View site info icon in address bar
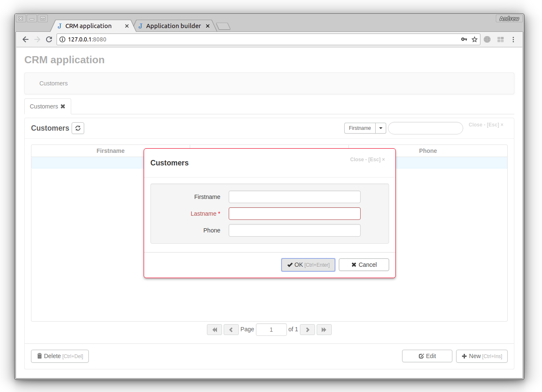The height and width of the screenshot is (392, 542). 62,39
